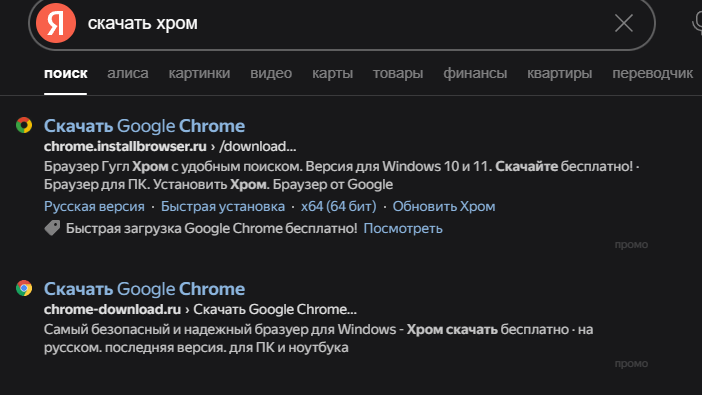The width and height of the screenshot is (702, 395).
Task: Click Chrome favicon of chrome-download.ru result
Action: (24, 288)
